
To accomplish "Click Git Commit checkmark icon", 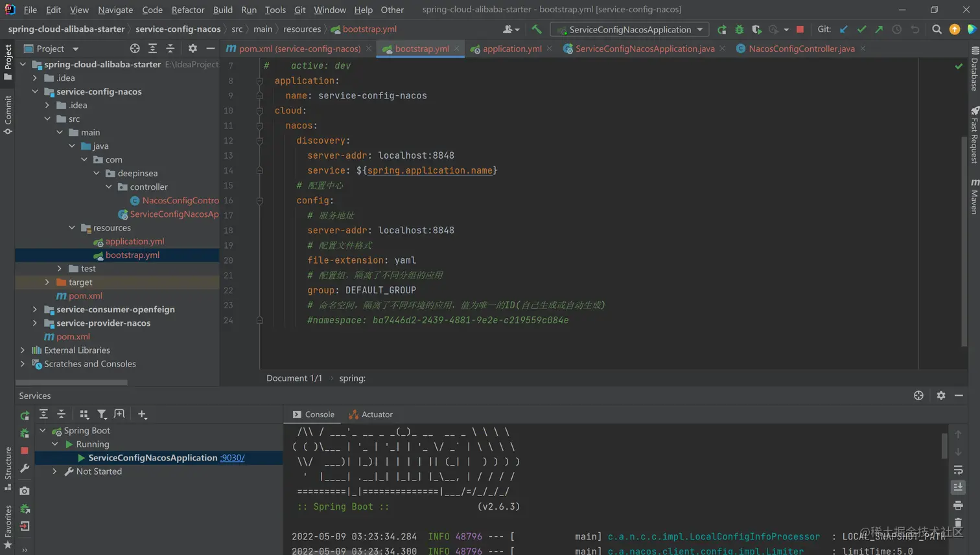I will [861, 29].
